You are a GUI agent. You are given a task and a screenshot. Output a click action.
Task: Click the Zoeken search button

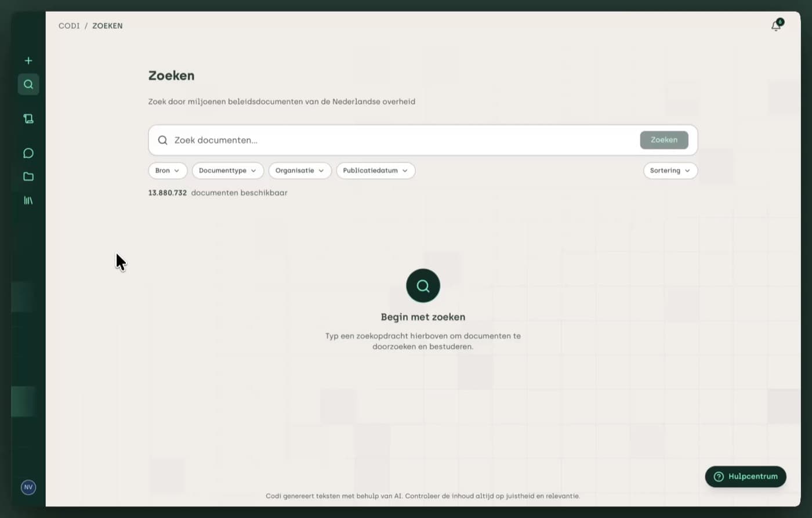(664, 140)
